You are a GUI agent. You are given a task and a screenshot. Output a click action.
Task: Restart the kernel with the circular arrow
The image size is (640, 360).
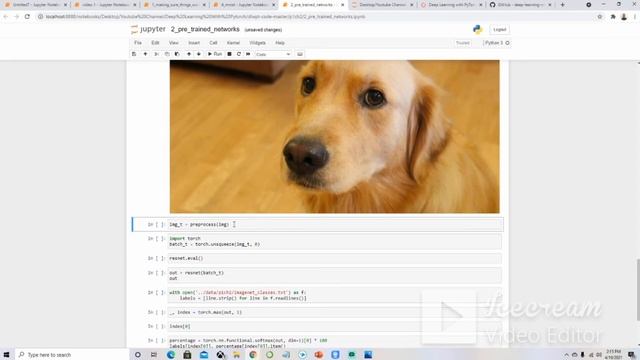pos(239,54)
